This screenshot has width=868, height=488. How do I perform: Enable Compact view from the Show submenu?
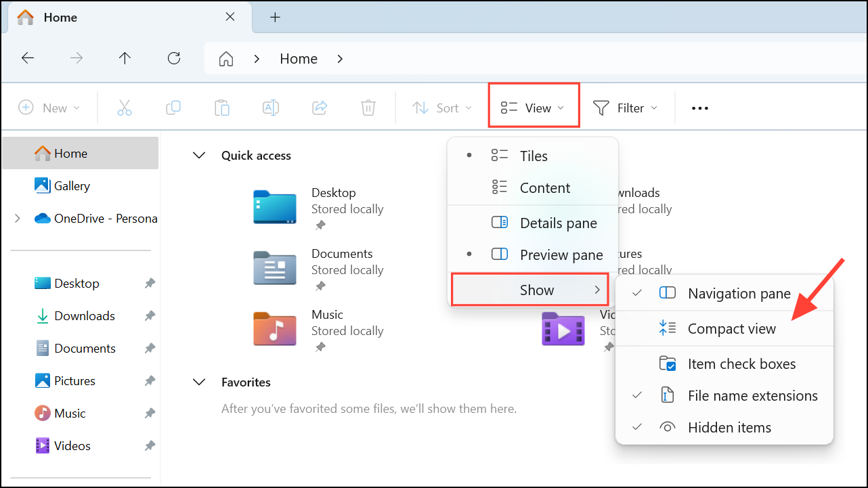click(731, 328)
